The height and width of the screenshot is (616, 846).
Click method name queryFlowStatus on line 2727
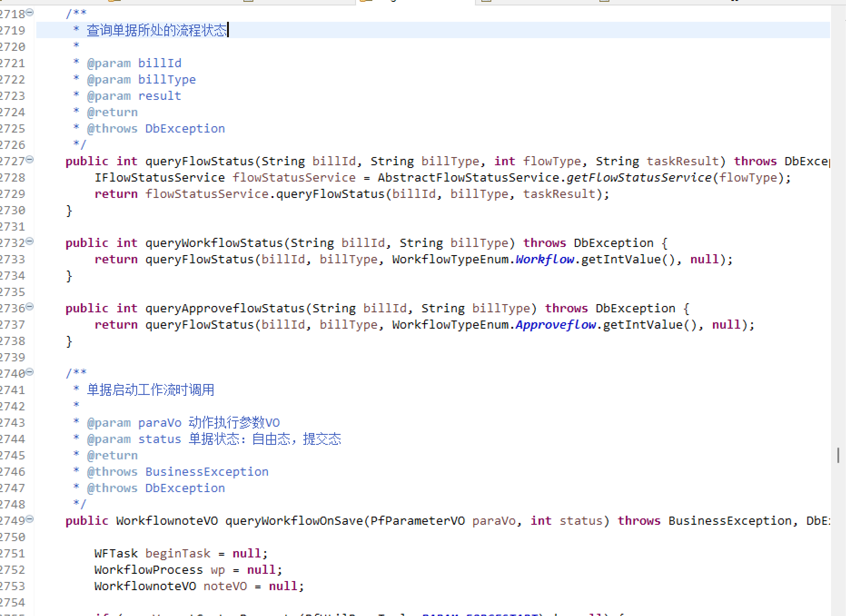click(x=199, y=161)
